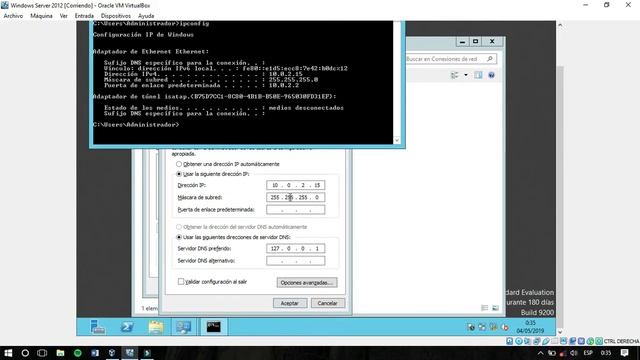The image size is (640, 360).
Task: Click Cancelar in the IPv4 dialog
Action: coord(327,303)
